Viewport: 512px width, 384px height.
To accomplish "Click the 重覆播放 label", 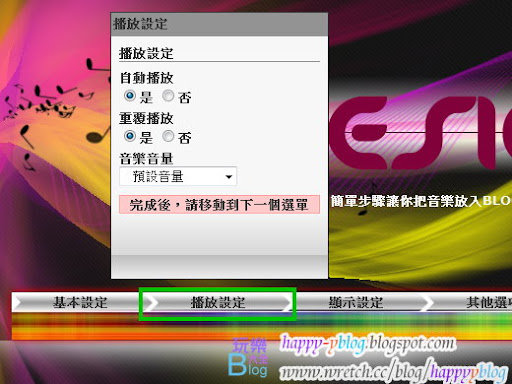I will [x=146, y=118].
